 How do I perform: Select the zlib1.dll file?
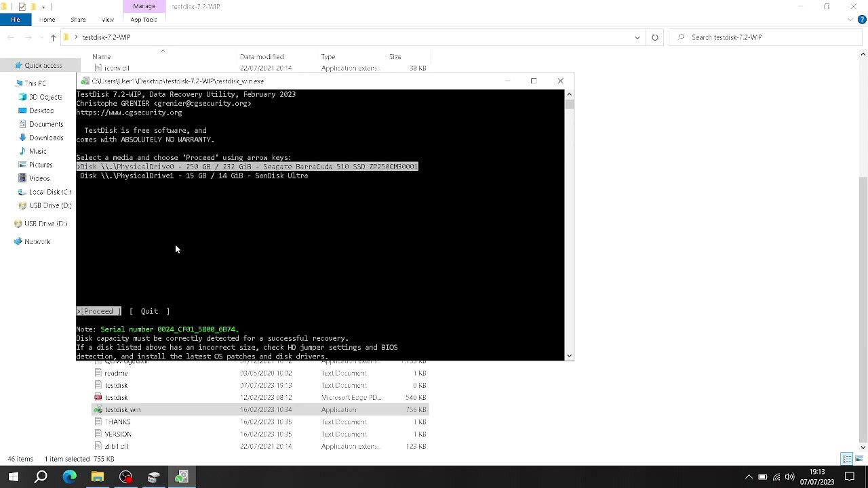pos(260,447)
